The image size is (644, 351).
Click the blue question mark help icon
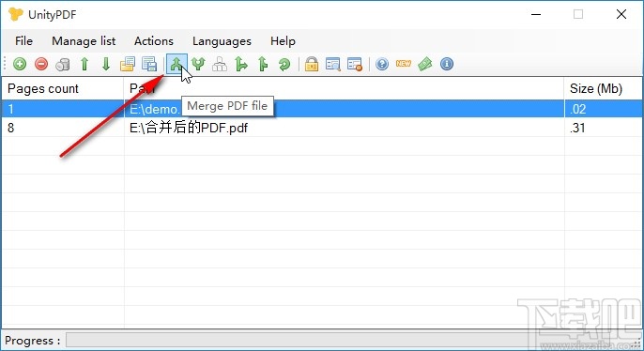(x=382, y=64)
